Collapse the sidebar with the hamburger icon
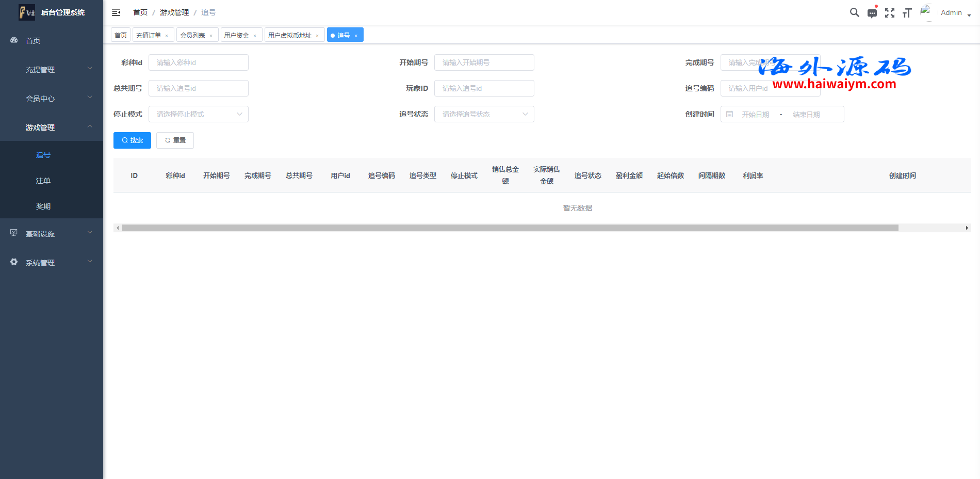980x479 pixels. pos(116,12)
